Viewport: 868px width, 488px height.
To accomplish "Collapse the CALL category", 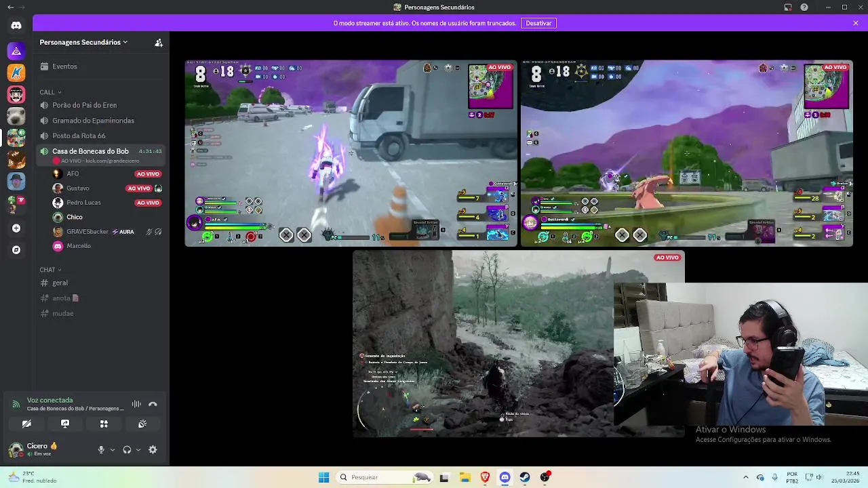I will 50,92.
